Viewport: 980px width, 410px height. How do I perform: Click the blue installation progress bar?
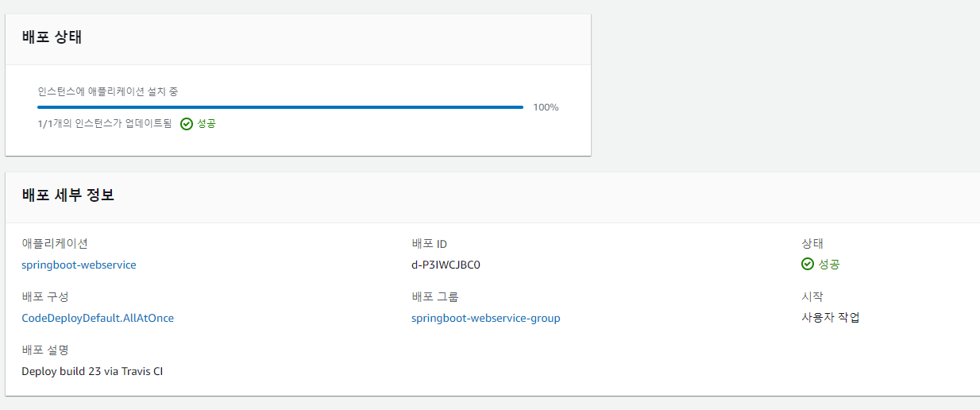280,107
